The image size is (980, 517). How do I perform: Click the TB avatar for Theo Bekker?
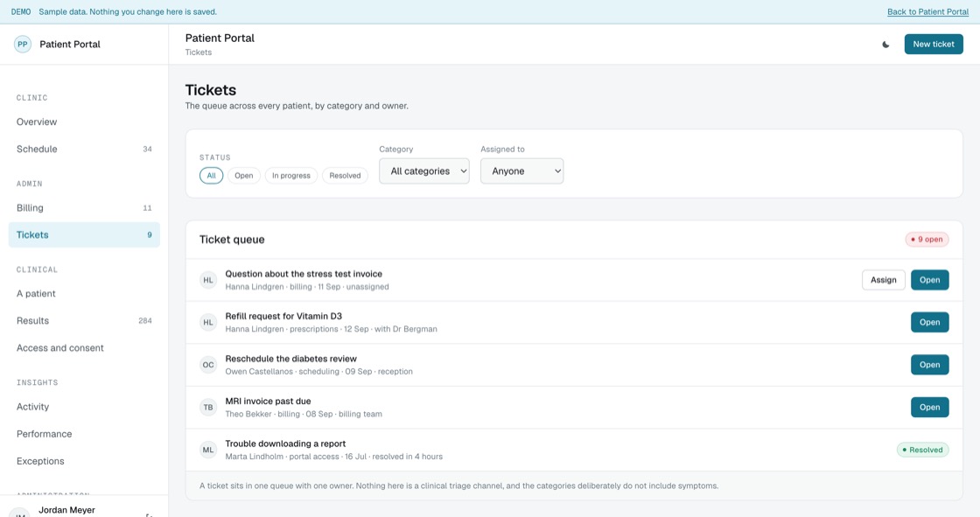click(x=208, y=408)
